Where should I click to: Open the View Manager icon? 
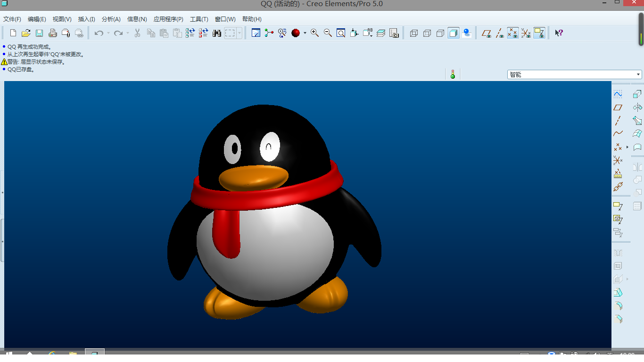click(x=394, y=33)
